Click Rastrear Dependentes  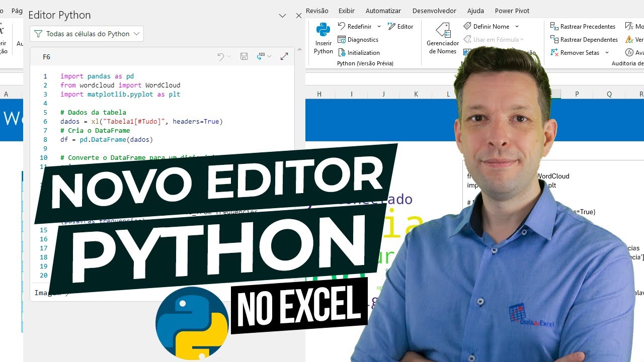(x=584, y=39)
